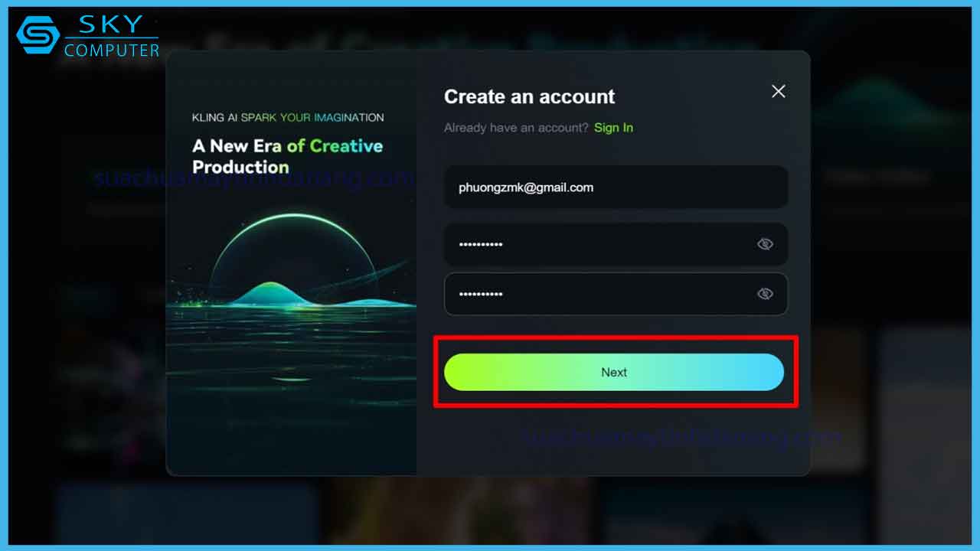Reveal the confirm password via eye icon
The width and height of the screenshot is (980, 551).
pos(765,294)
